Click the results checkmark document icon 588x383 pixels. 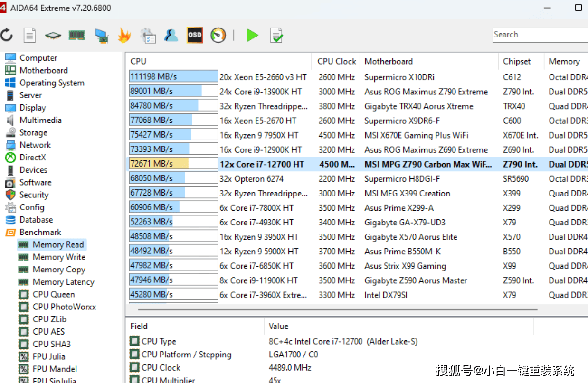pos(276,35)
